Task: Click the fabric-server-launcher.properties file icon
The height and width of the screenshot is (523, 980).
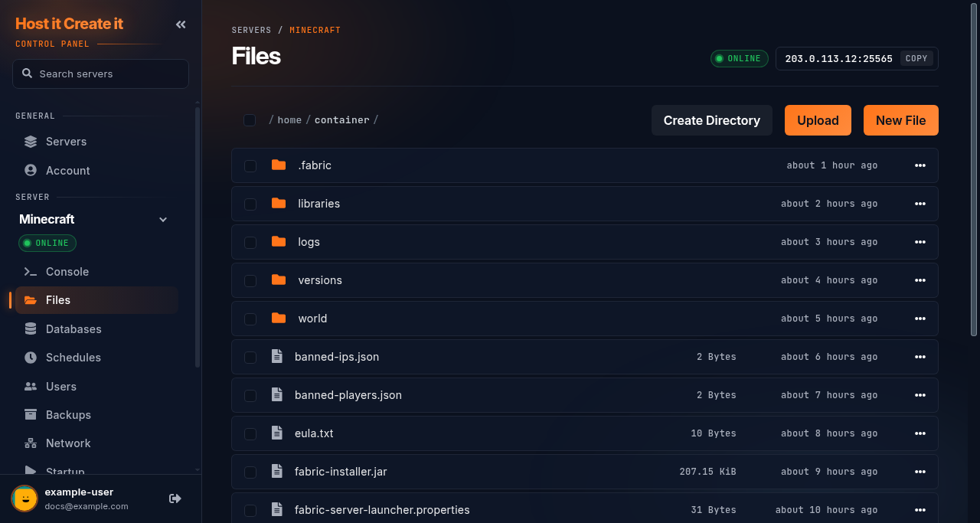Action: point(277,509)
